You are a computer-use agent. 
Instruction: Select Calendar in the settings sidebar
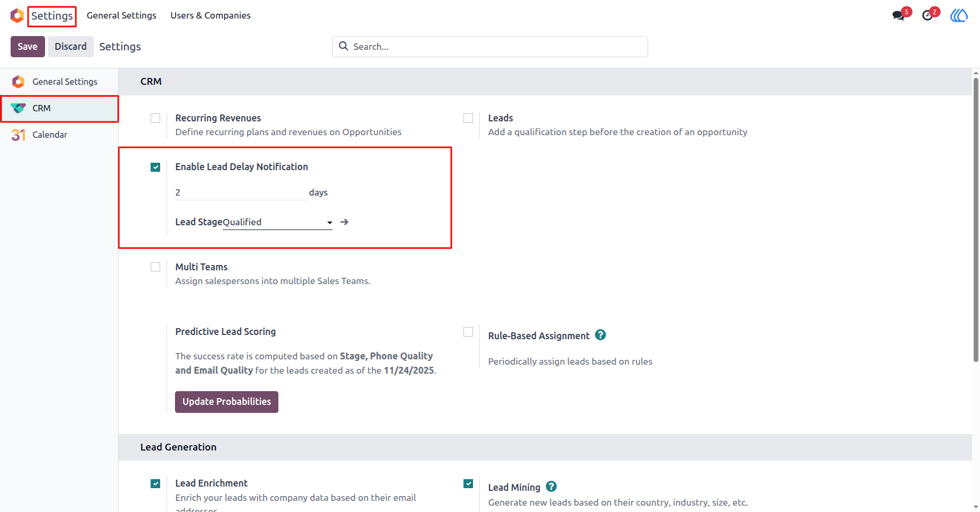click(x=59, y=135)
